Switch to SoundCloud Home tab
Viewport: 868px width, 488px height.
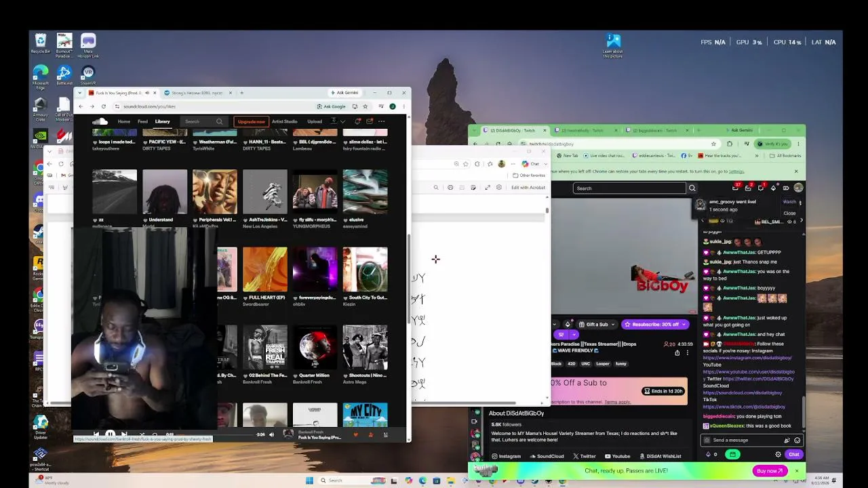pos(123,121)
